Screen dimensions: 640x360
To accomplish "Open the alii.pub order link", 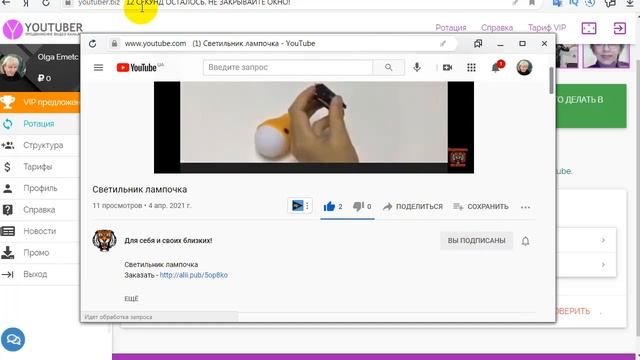I will click(193, 275).
